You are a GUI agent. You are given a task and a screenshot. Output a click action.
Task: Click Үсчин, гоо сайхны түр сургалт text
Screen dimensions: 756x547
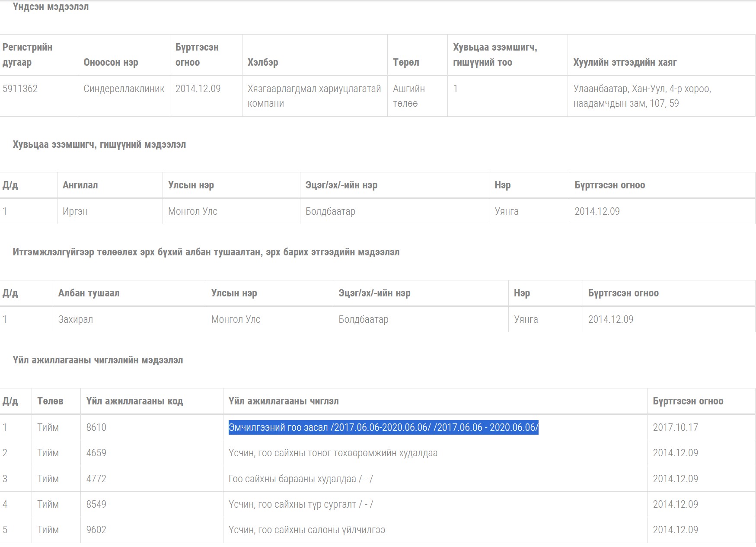[300, 504]
